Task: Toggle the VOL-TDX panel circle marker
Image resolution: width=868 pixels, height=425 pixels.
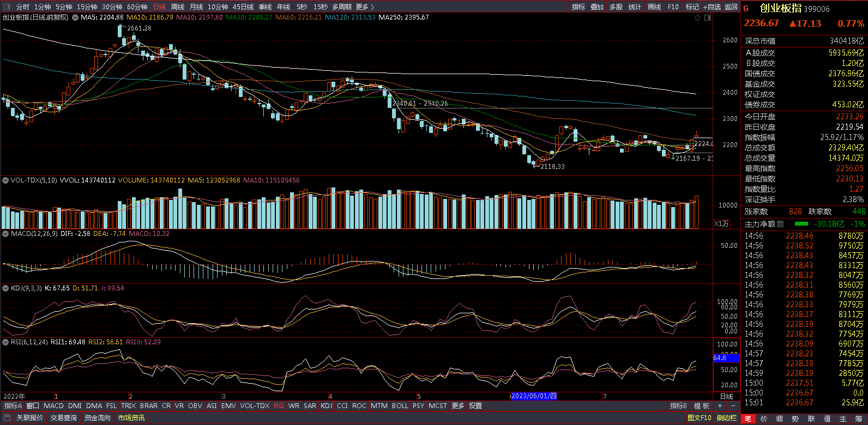Action: tap(6, 180)
